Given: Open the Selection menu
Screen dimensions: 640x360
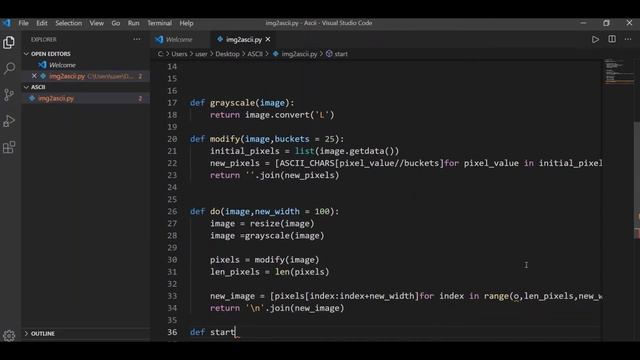Looking at the screenshot, I should click(69, 23).
